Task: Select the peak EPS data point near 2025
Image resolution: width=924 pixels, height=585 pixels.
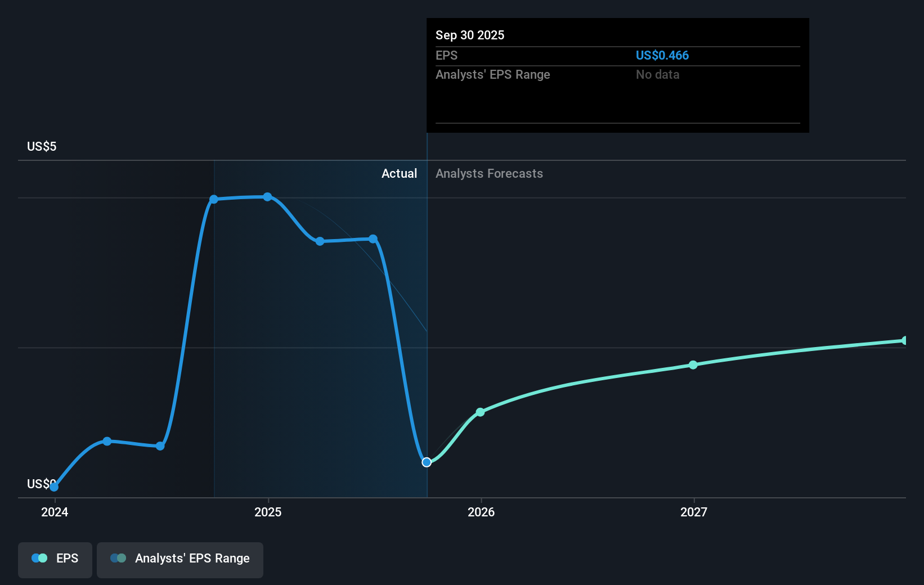Action: tap(267, 196)
